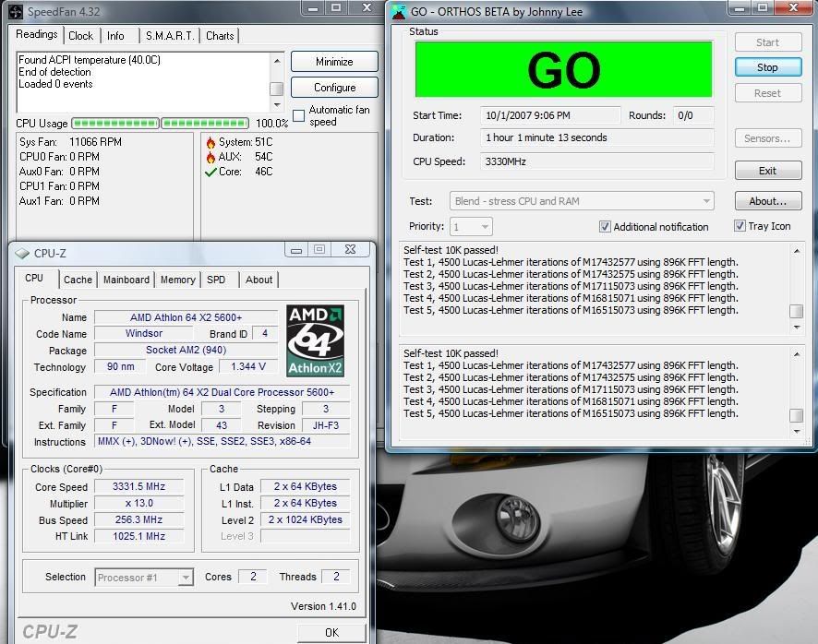
Task: Click the AMD Athlon 64 X2 logo
Action: coord(315,341)
